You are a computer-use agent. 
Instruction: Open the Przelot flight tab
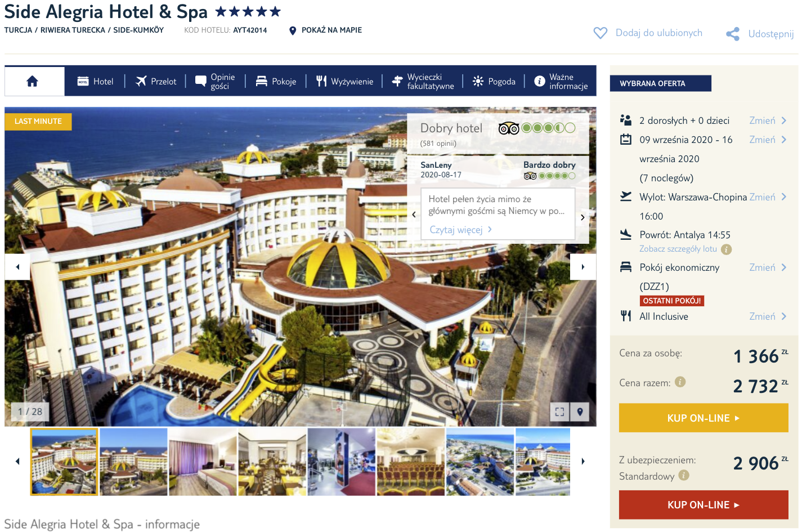click(x=156, y=82)
